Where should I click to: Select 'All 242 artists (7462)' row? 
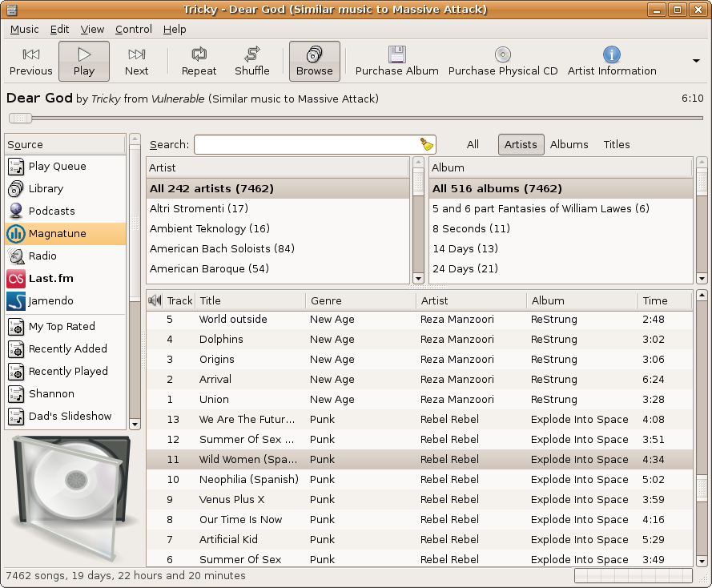pyautogui.click(x=278, y=188)
